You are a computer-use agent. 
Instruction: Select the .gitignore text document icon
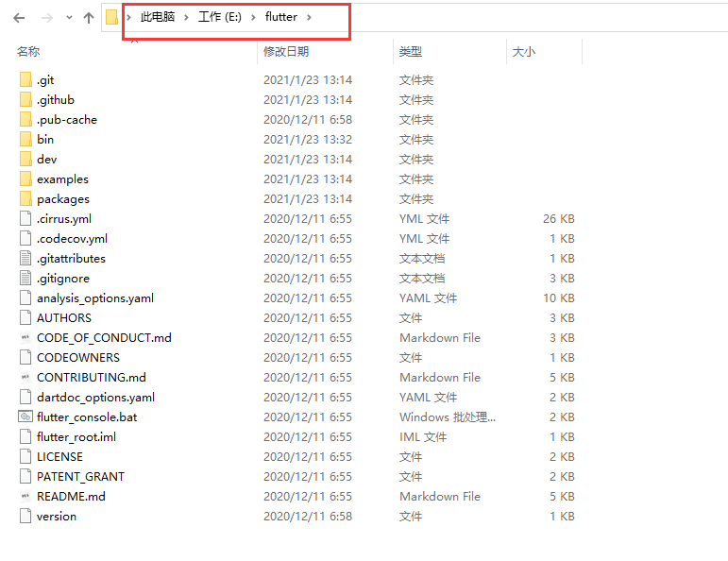pyautogui.click(x=25, y=278)
